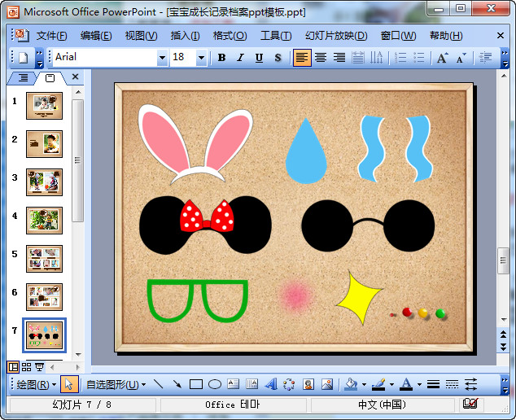Viewport: 516px width, 420px height.
Task: Select the Rectangle drawing tool
Action: 196,384
